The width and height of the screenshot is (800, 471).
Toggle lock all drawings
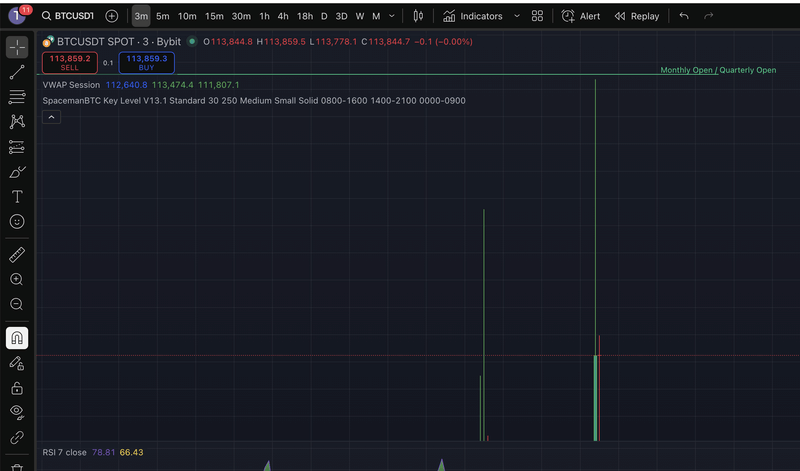point(17,388)
